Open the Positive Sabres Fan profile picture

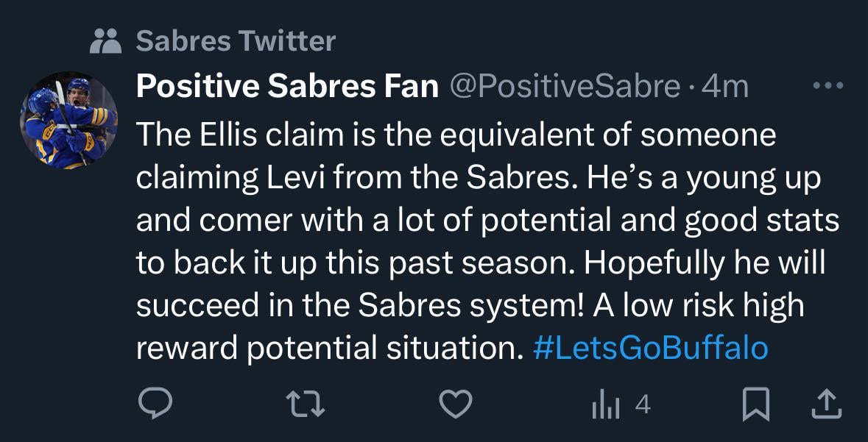[x=68, y=119]
